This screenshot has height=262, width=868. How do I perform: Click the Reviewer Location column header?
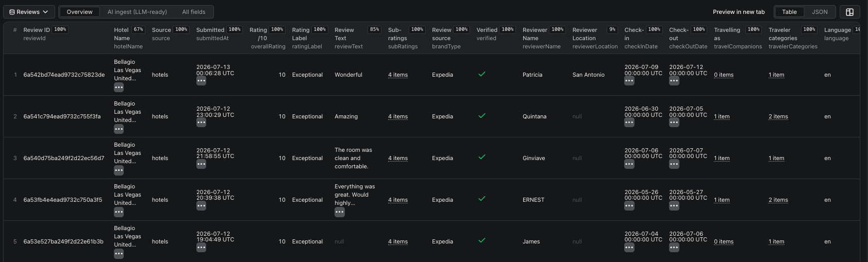tap(595, 38)
